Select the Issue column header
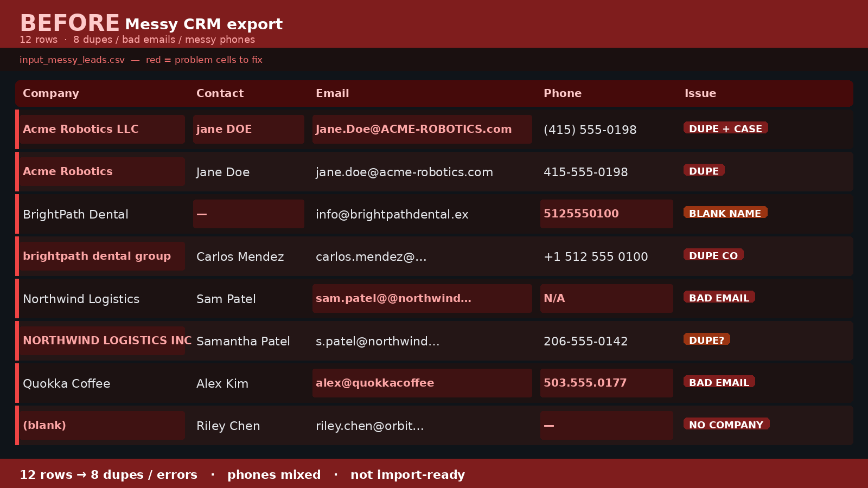 (x=700, y=93)
